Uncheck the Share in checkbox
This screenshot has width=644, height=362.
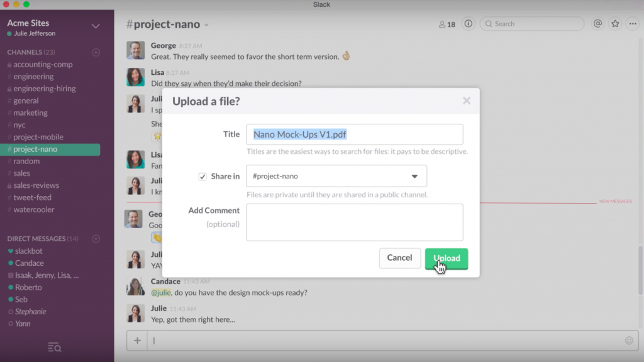click(203, 177)
